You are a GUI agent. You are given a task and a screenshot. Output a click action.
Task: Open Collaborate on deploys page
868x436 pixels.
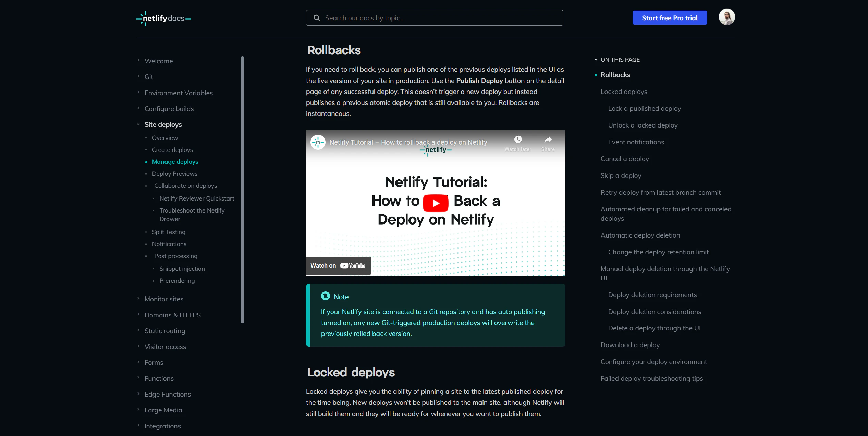(185, 186)
